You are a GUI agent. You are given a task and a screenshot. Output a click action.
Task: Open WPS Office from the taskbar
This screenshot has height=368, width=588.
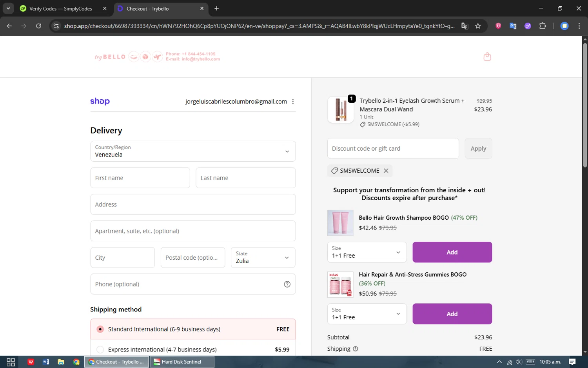click(x=31, y=362)
